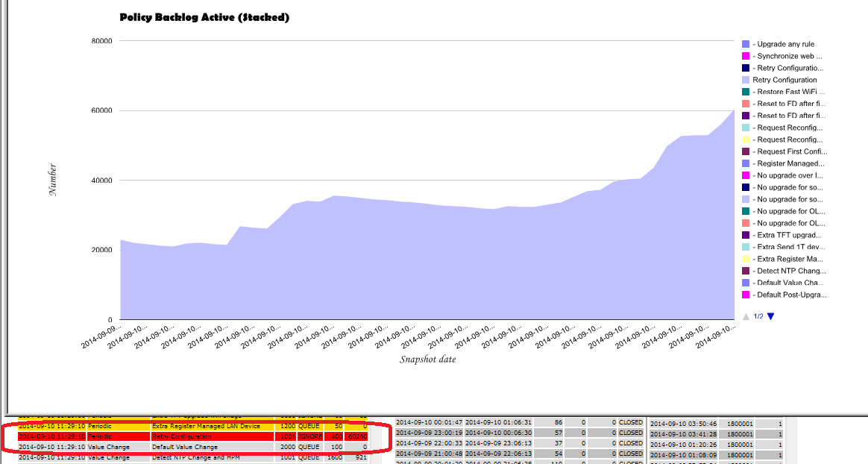The height and width of the screenshot is (464, 868).
Task: Click the 'Extra Send 1T dev...' legend swatch
Action: pyautogui.click(x=746, y=247)
